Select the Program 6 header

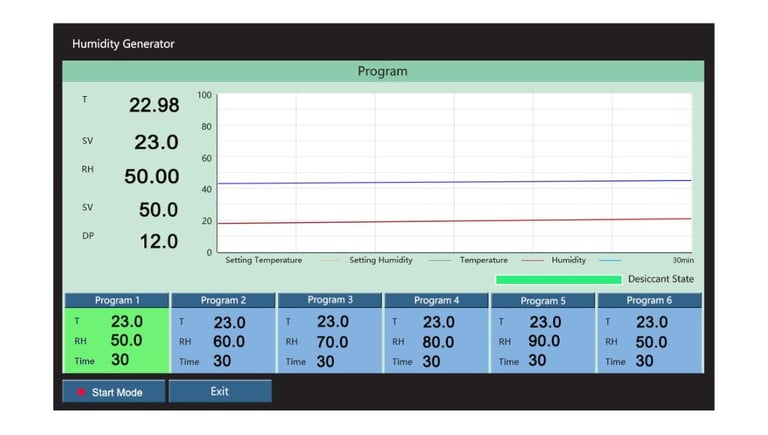coord(649,300)
